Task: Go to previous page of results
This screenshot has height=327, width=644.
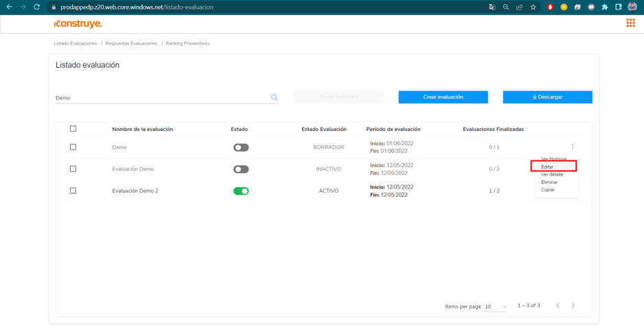Action: pos(557,306)
